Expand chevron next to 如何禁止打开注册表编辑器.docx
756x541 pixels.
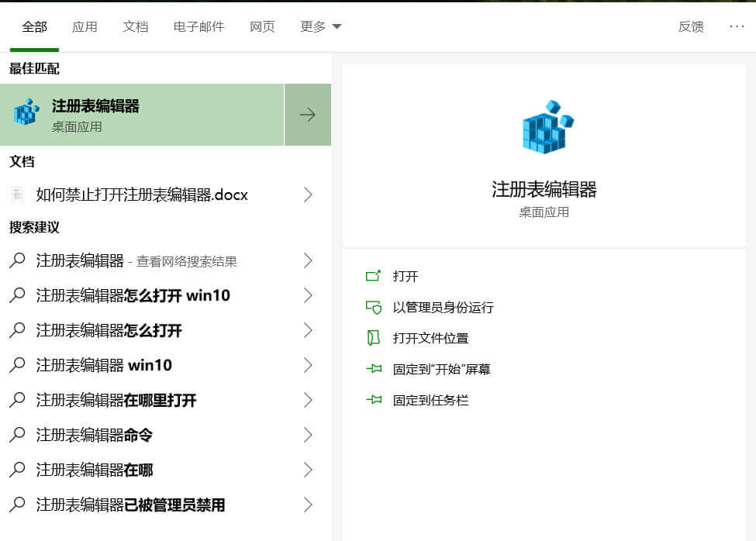point(308,195)
